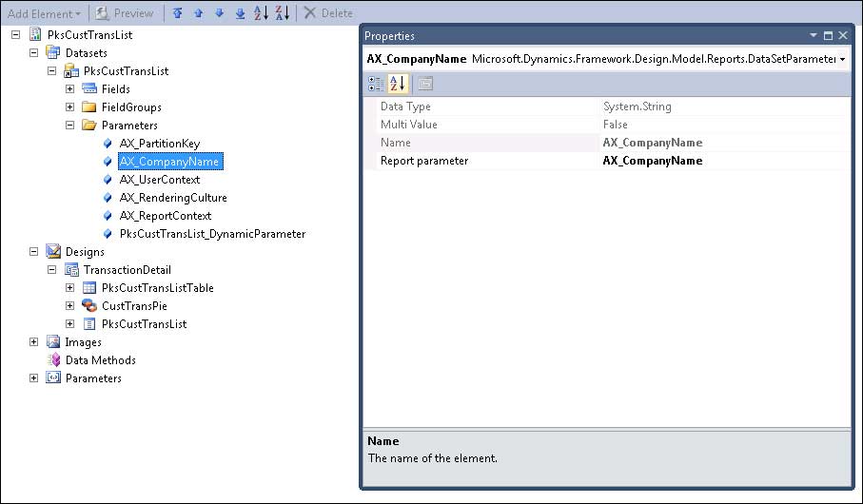Move element to top arrow icon

[177, 13]
